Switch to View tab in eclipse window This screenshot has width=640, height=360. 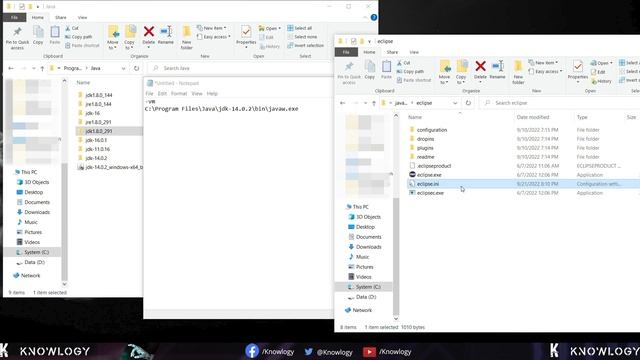[x=414, y=52]
